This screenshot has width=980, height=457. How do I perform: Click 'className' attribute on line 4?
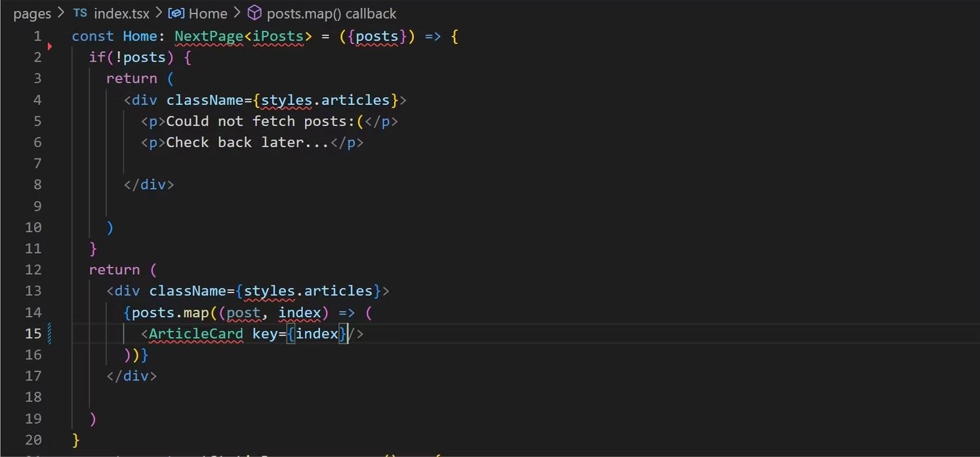205,100
